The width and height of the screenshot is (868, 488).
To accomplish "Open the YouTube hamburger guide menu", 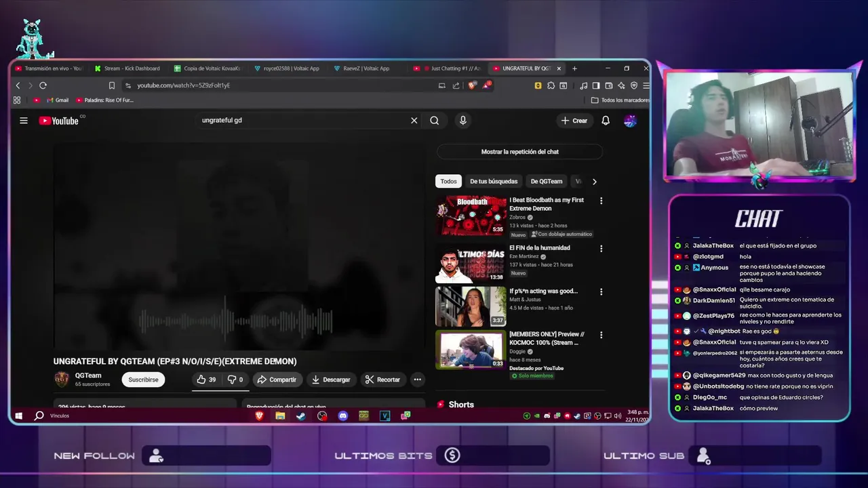I will coord(24,121).
